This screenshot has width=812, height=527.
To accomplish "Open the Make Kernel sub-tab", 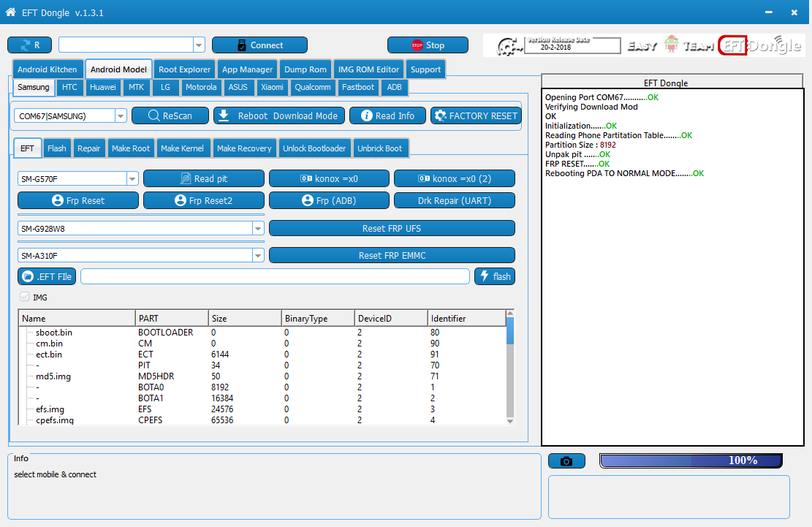I will tap(182, 148).
